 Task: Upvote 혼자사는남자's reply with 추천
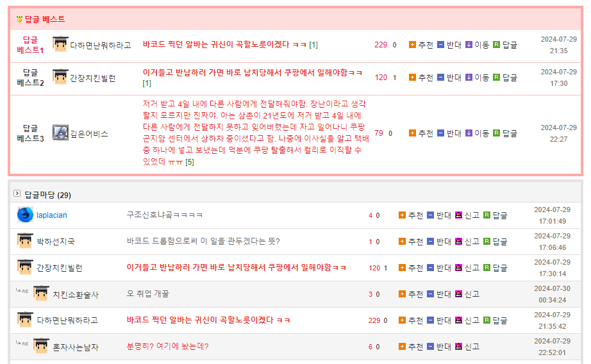click(403, 347)
